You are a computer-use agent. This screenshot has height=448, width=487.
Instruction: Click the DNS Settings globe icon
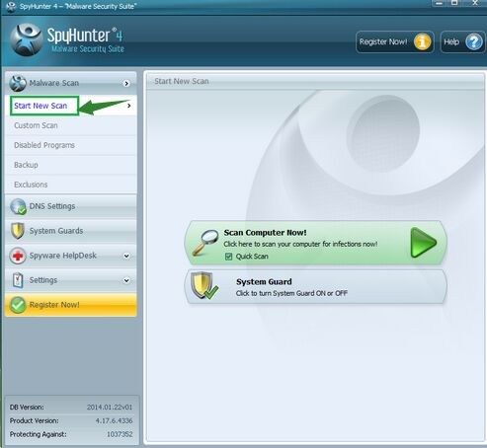pos(18,206)
